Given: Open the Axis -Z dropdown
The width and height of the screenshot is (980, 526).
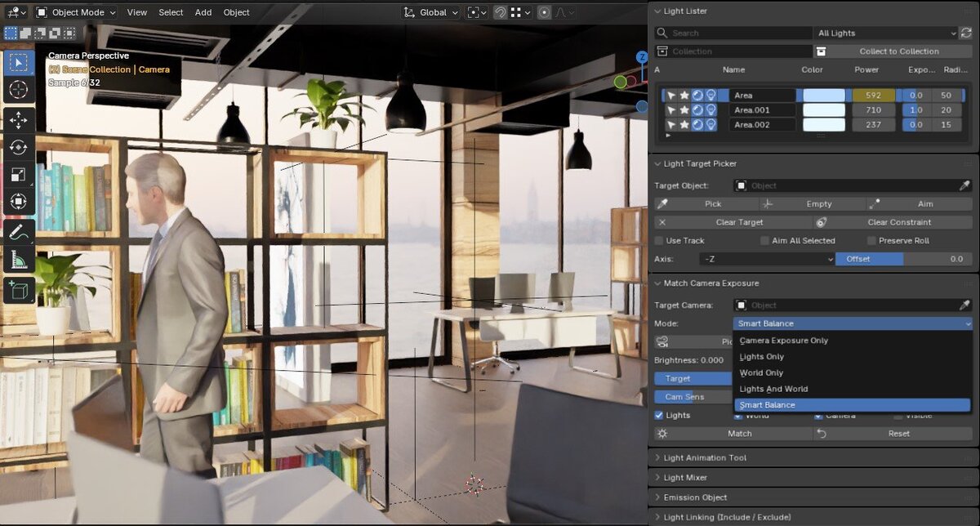Looking at the screenshot, I should tap(766, 259).
